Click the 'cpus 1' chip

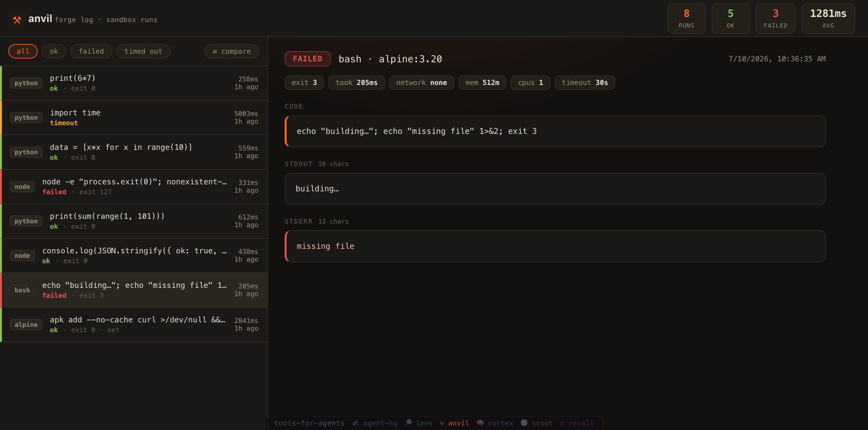coord(530,83)
